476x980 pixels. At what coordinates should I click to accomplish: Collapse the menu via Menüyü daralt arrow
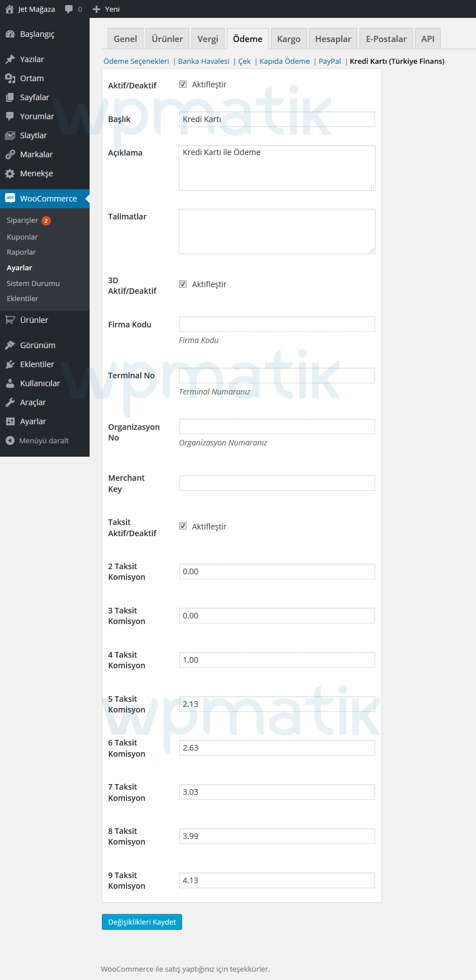[10, 440]
